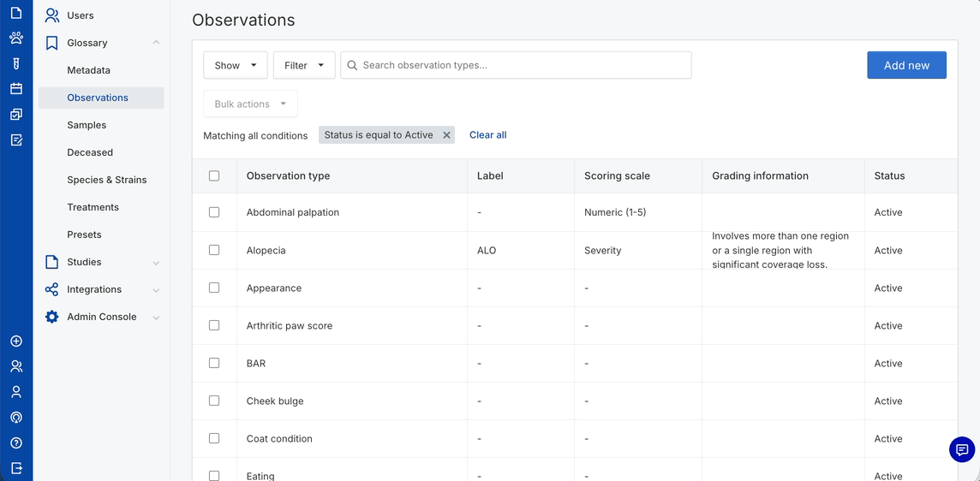This screenshot has width=980, height=481.
Task: Open the chat support bubble icon
Action: 961,449
